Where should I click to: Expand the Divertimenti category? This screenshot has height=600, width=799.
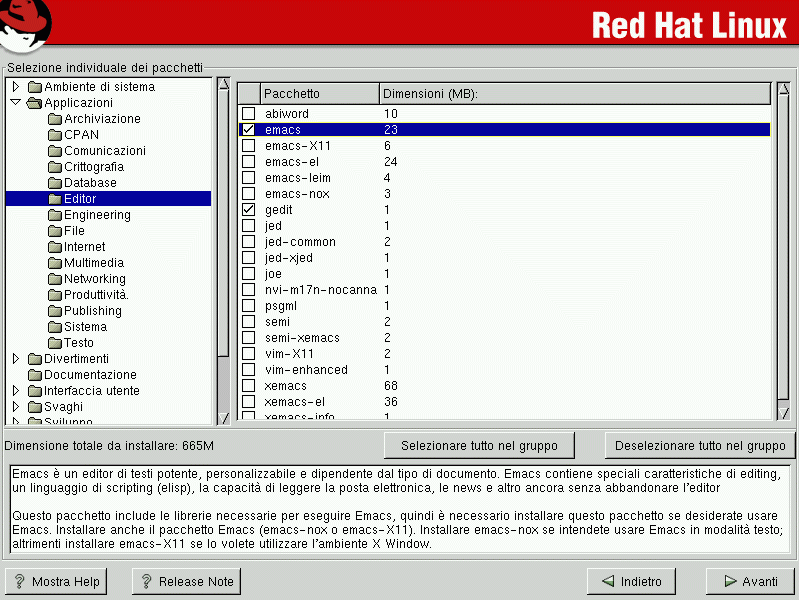tap(16, 359)
